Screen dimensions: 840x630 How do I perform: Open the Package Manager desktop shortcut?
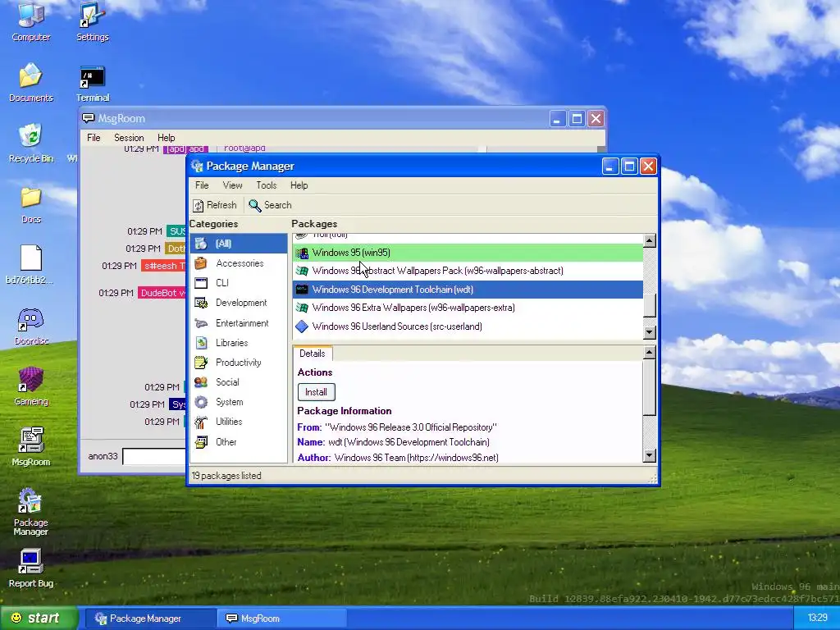30,510
